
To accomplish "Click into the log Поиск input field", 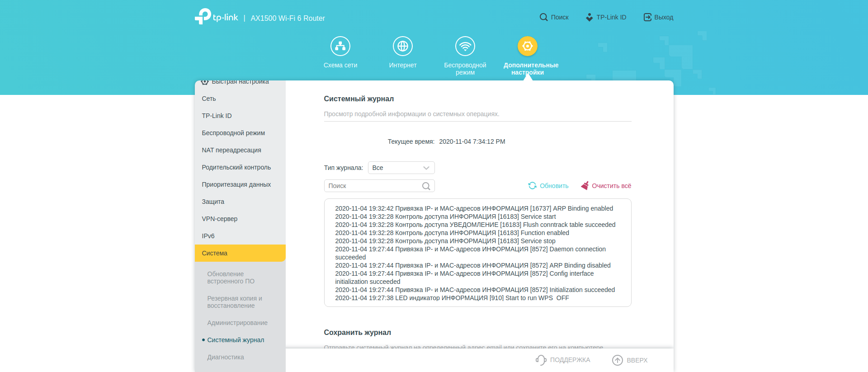I will 373,186.
